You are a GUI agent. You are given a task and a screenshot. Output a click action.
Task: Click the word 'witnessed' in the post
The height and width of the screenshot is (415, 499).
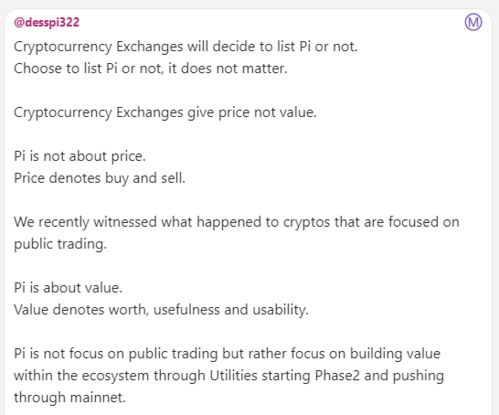125,222
